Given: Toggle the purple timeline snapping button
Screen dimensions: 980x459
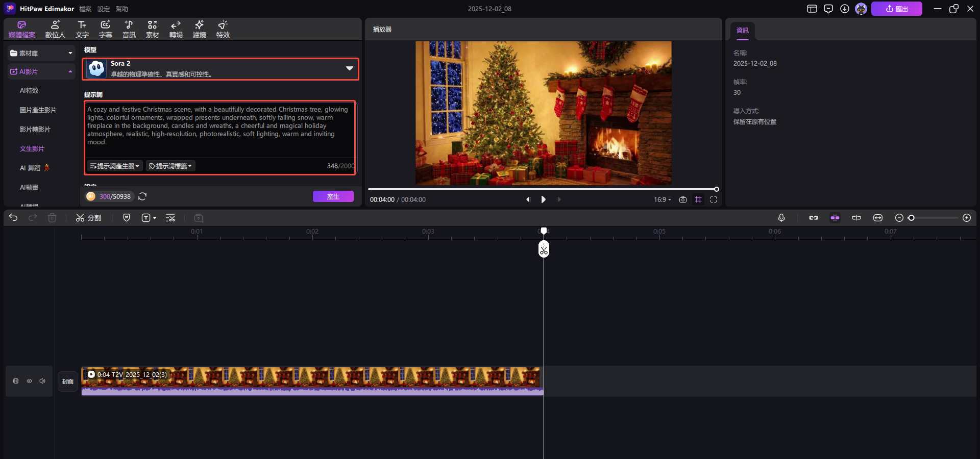Looking at the screenshot, I should [835, 218].
